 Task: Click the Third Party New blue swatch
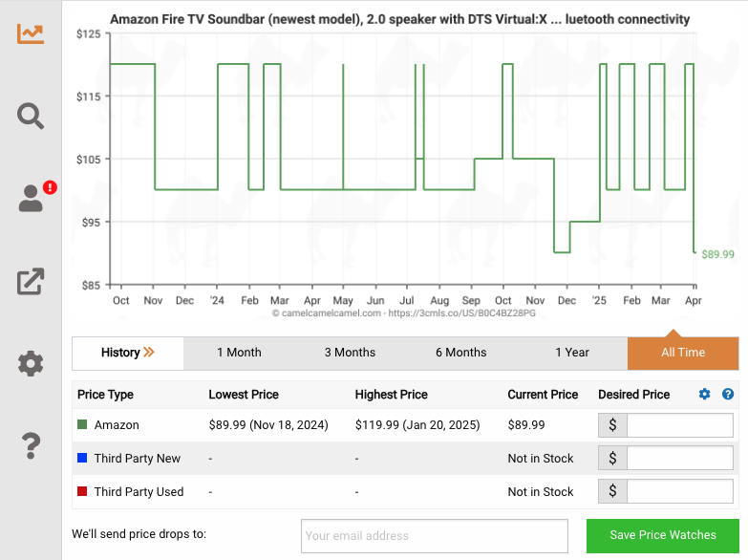[x=83, y=459]
